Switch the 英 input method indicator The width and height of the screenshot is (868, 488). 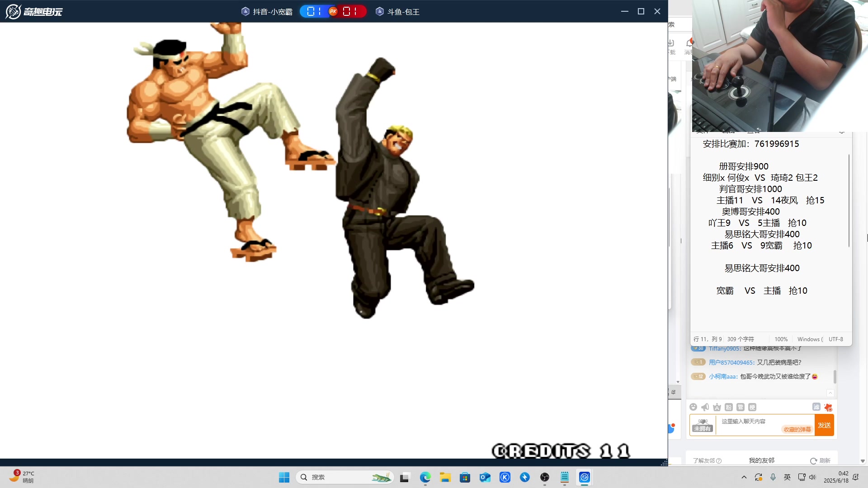(x=787, y=477)
